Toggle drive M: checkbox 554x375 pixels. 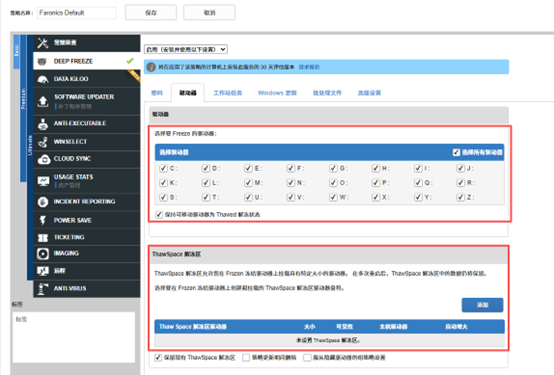pos(248,183)
